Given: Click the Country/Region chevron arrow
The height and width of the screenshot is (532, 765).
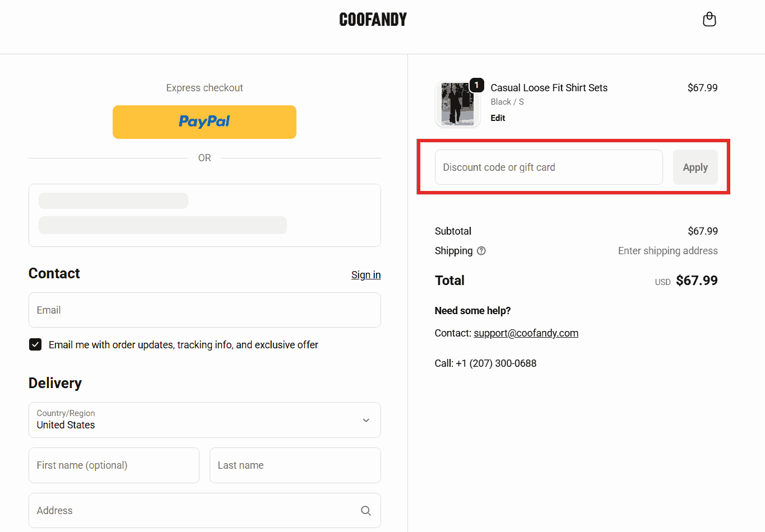Looking at the screenshot, I should click(366, 420).
